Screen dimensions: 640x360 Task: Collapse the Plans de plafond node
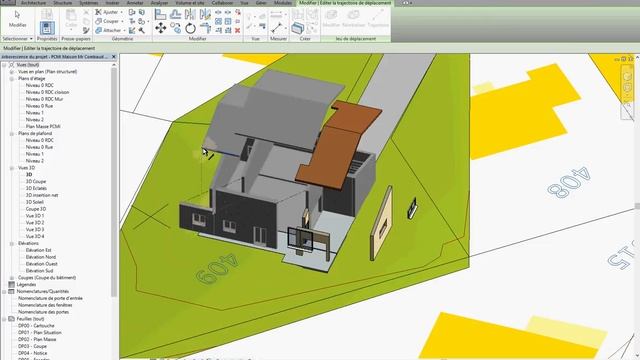(12, 133)
